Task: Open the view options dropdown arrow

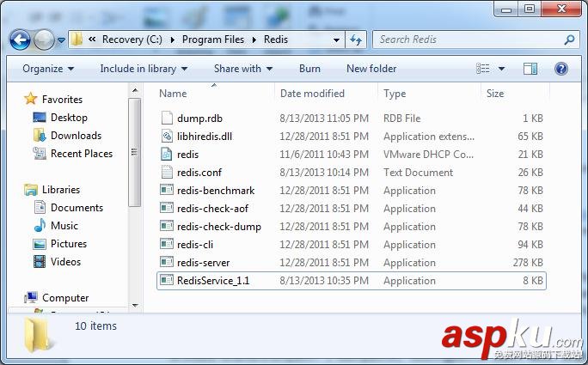Action: [x=501, y=69]
